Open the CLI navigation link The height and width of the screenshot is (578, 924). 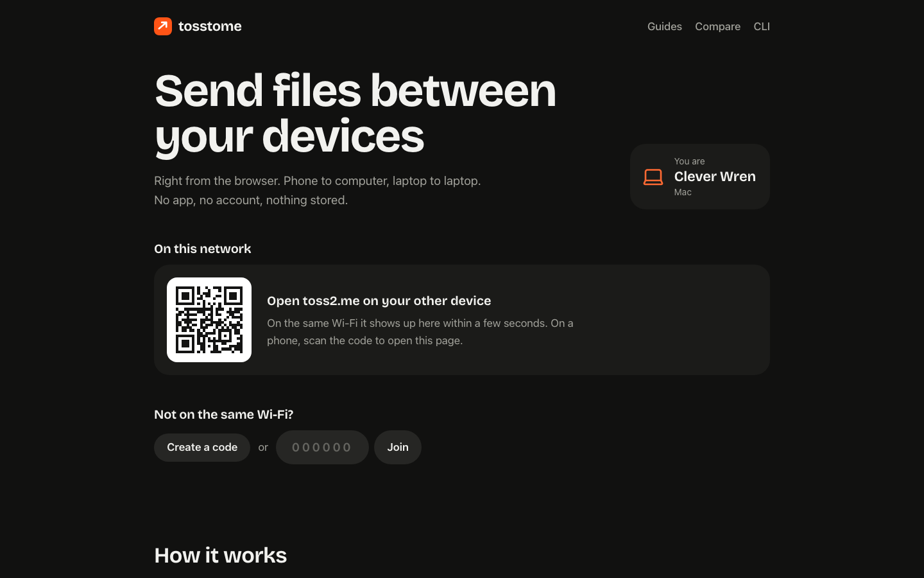762,26
